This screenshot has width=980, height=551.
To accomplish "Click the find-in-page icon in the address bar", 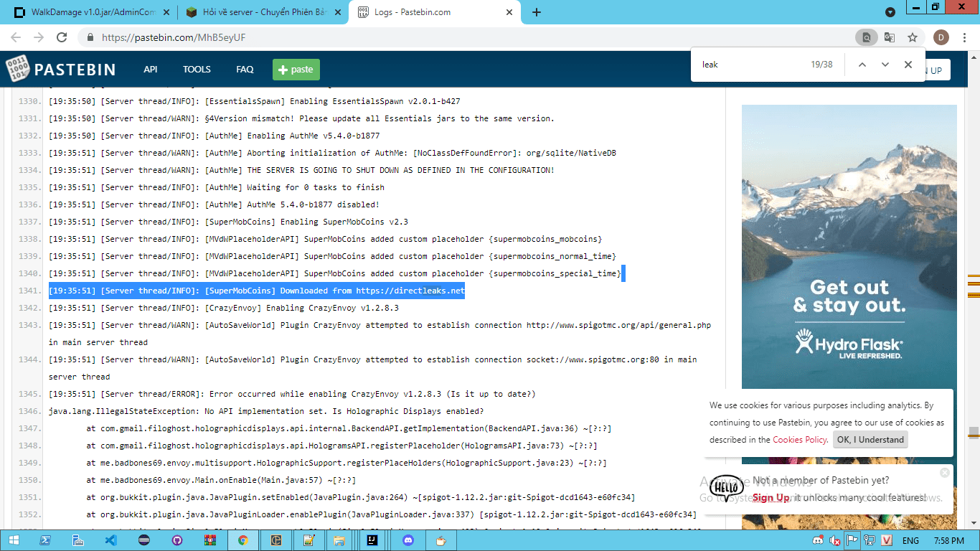I will [x=866, y=37].
